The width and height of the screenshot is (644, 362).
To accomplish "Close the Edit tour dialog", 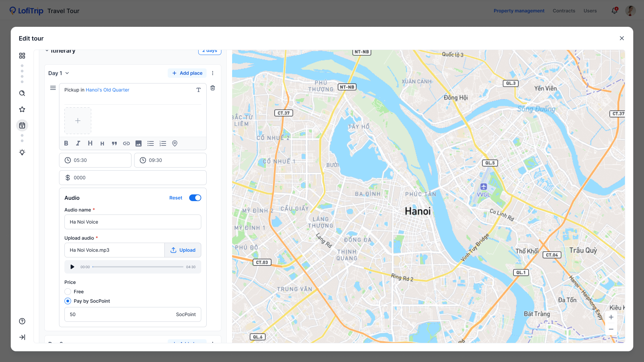I will 622,38.
